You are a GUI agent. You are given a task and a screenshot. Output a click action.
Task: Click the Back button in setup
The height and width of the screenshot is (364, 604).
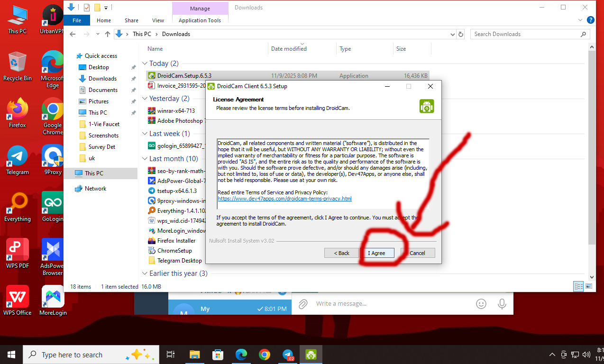(341, 253)
